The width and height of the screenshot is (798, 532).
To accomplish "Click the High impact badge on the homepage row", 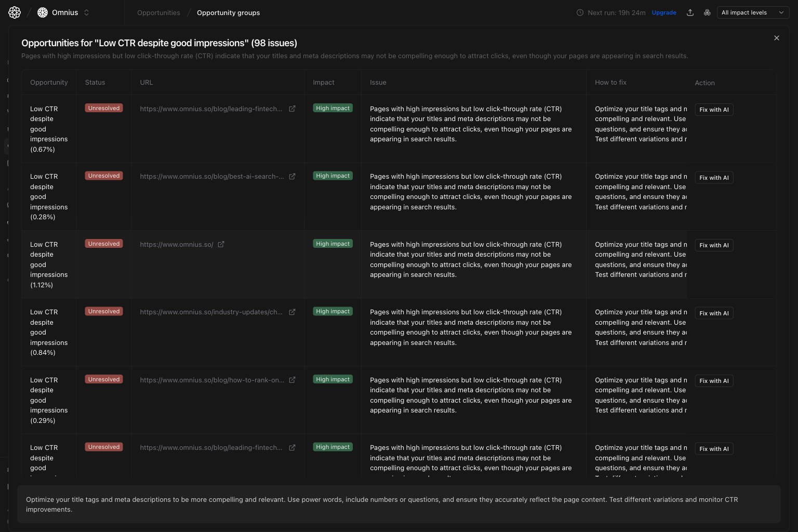I will click(x=332, y=243).
